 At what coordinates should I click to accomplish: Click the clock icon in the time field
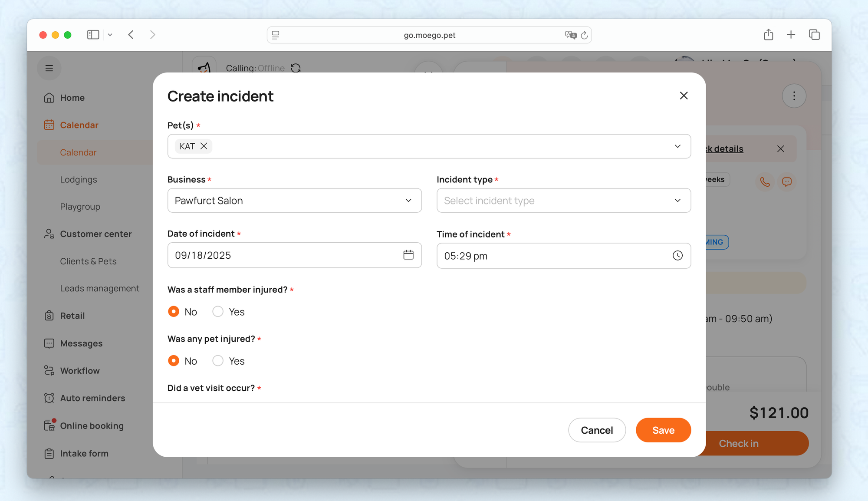[x=677, y=256]
